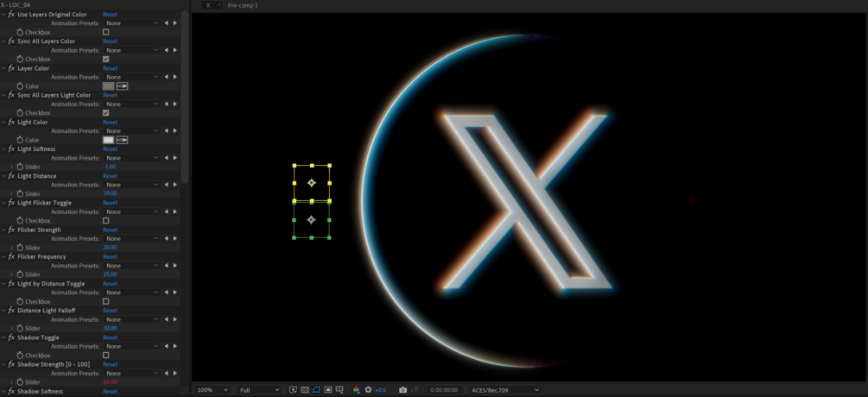This screenshot has width=868, height=397.
Task: Open Layer Color swatch picker
Action: (x=109, y=86)
